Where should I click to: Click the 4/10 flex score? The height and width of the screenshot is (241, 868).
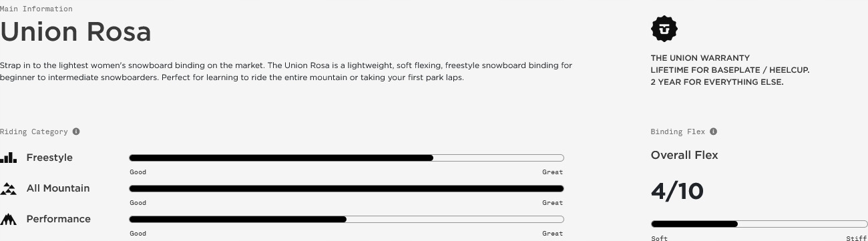point(677,192)
